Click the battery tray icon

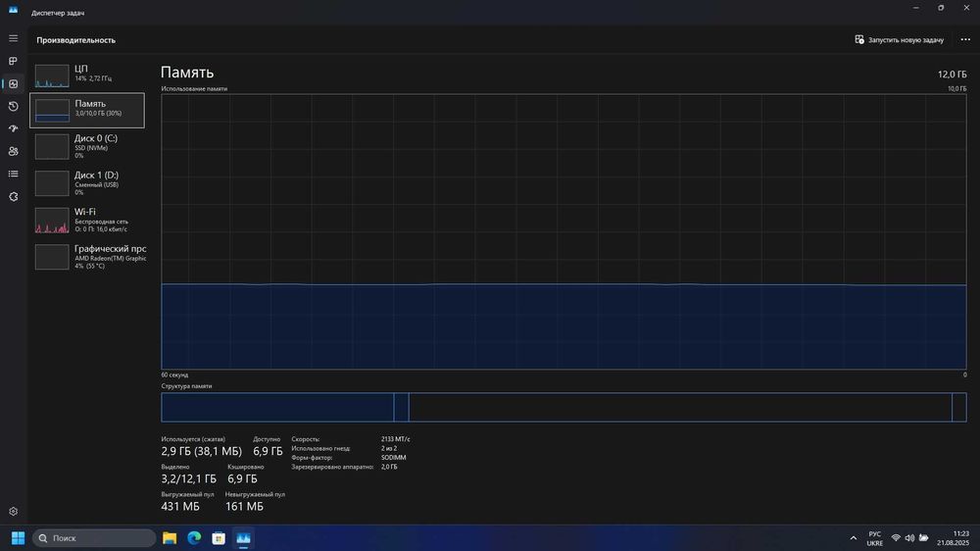924,538
